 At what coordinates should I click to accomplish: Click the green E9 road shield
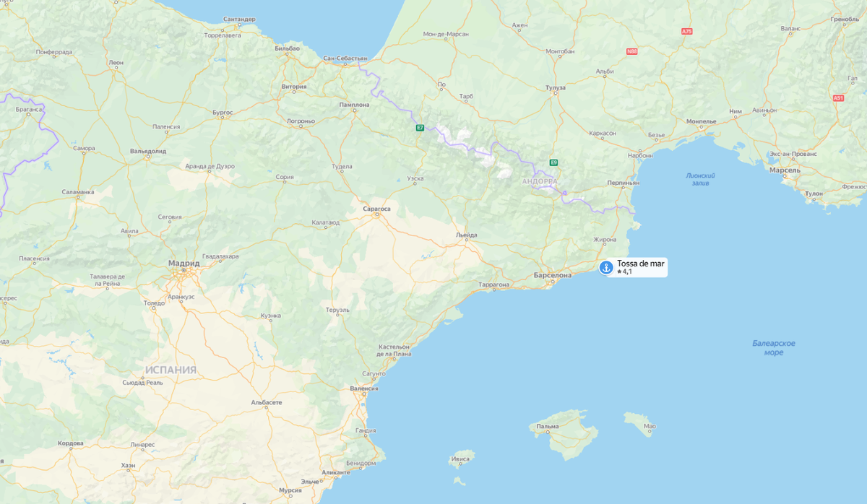click(x=553, y=162)
